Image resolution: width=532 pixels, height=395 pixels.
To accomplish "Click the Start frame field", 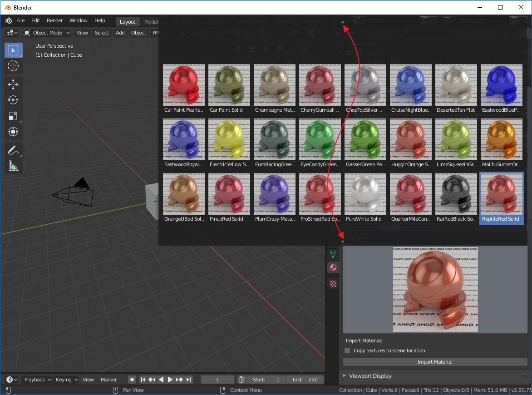I will 266,380.
